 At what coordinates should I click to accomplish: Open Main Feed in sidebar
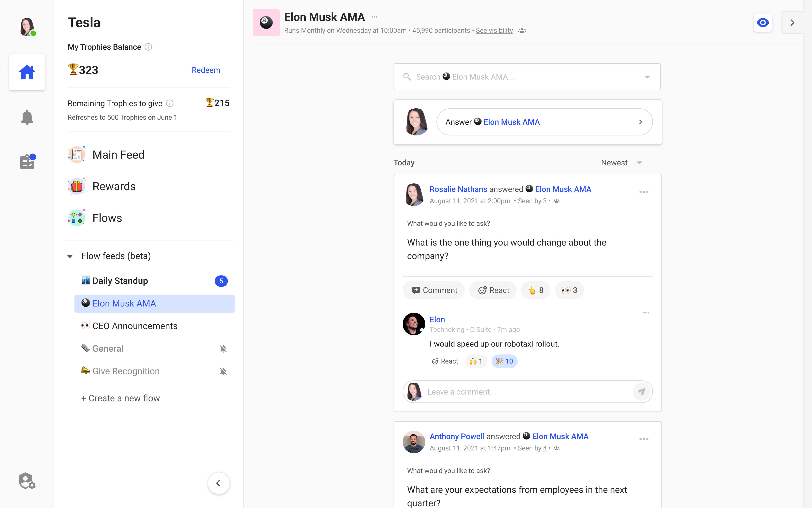point(106,154)
